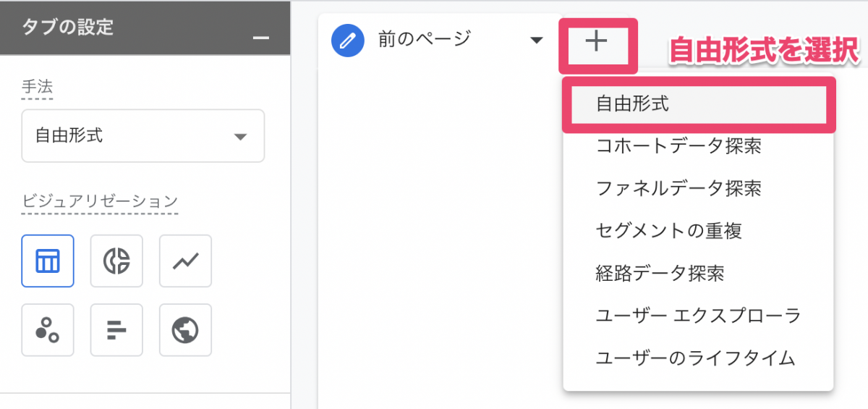Select the scatter plot visualization
The image size is (868, 409).
pos(48,330)
